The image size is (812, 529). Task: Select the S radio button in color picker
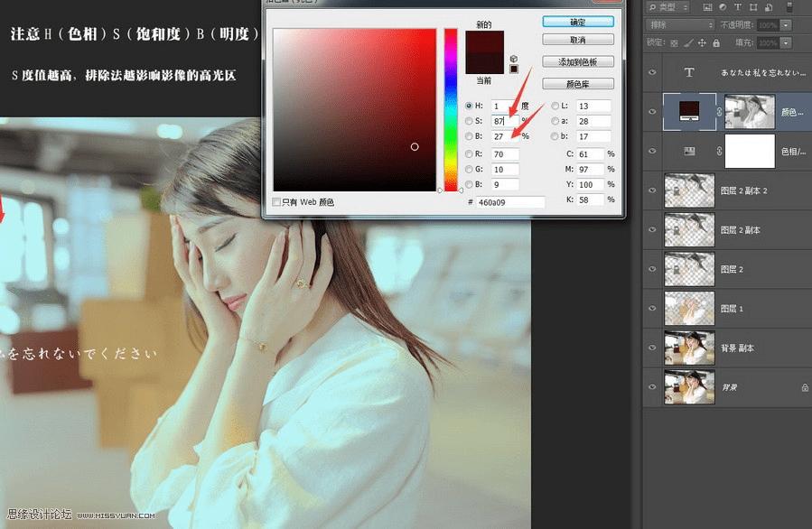click(469, 121)
